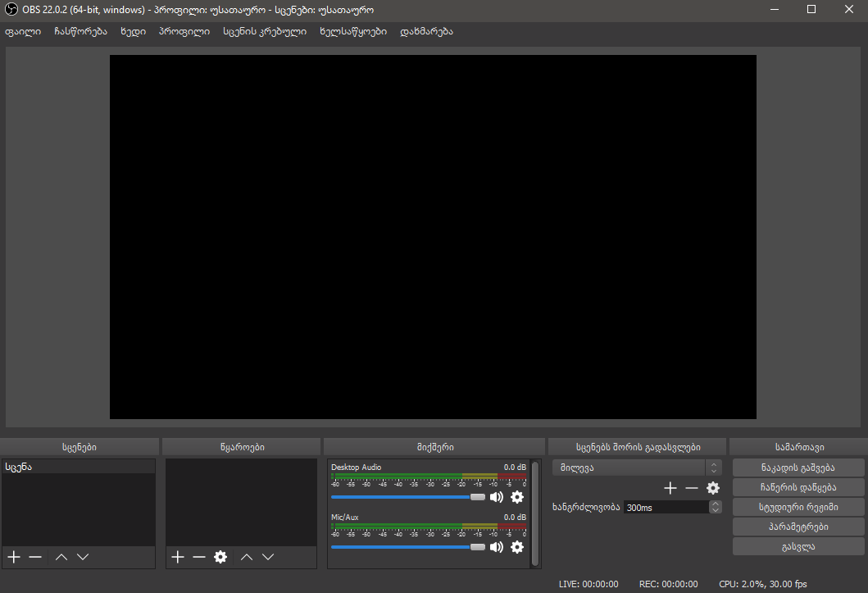Open transition properties gear icon

click(x=713, y=488)
